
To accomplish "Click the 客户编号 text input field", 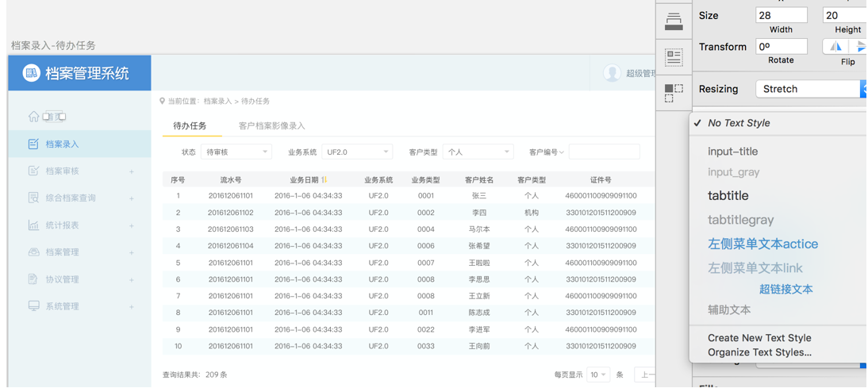I will tap(605, 152).
